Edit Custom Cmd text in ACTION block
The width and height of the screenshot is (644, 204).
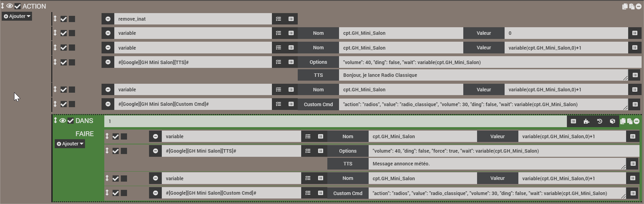click(484, 104)
